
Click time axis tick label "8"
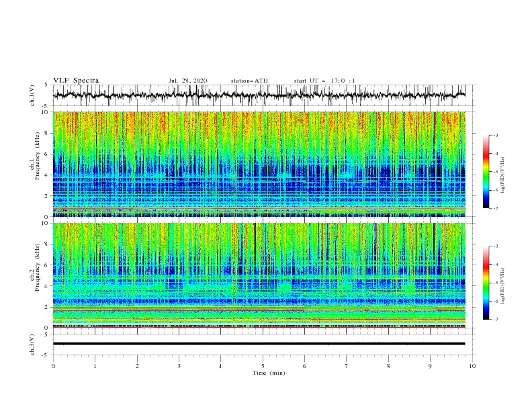coord(388,366)
